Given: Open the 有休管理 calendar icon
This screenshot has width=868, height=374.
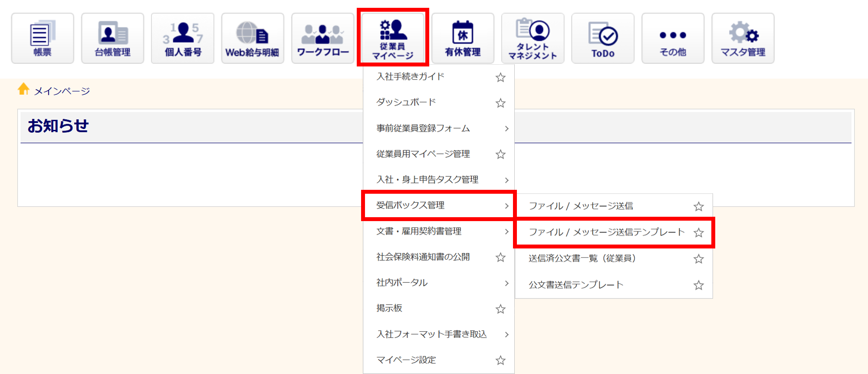Looking at the screenshot, I should click(463, 38).
